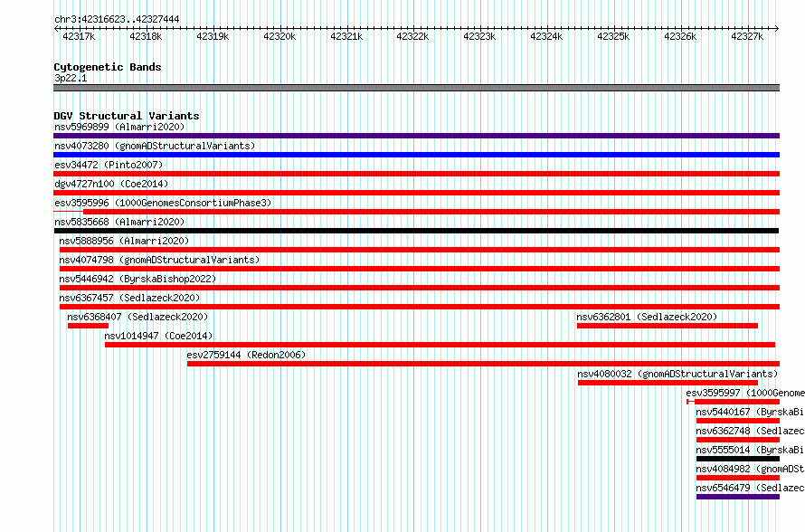Click the dgv4727n100 (Coe2014) label
Viewport: 805px width, 532px height.
click(x=111, y=184)
